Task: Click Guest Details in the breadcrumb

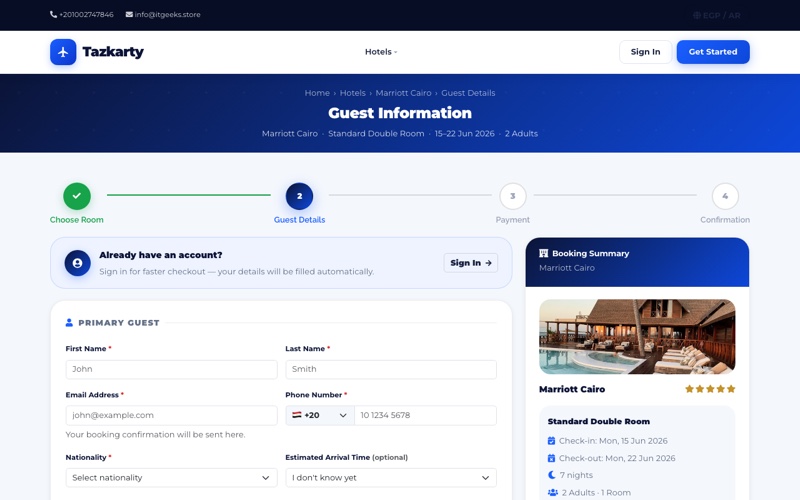Action: (x=468, y=93)
